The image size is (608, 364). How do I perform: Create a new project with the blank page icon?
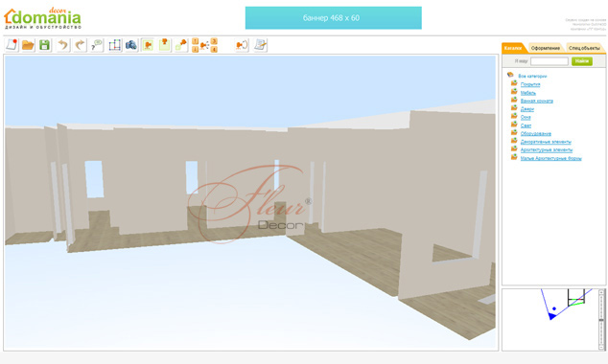[12, 45]
